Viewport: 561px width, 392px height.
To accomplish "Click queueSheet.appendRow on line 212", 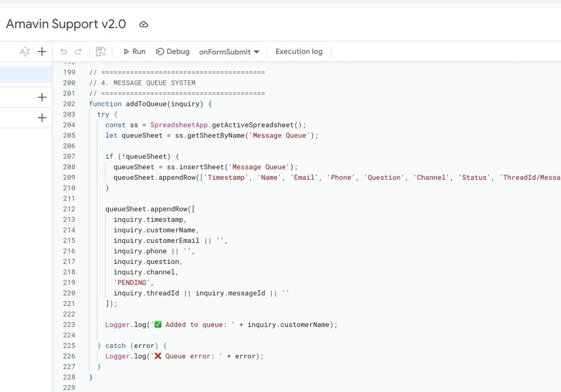I will coord(146,209).
